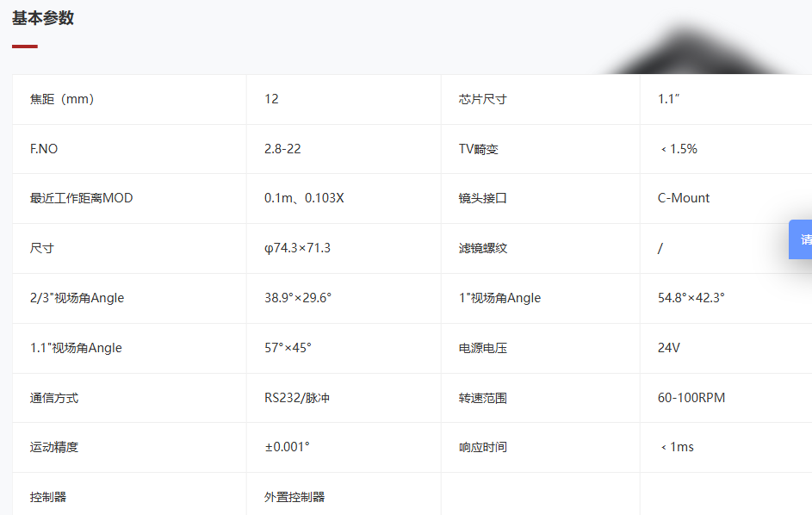Select the focal length value 12

pyautogui.click(x=271, y=99)
